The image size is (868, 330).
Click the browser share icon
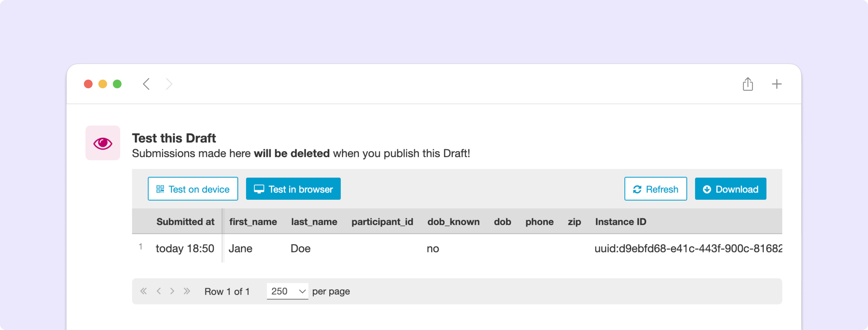748,84
